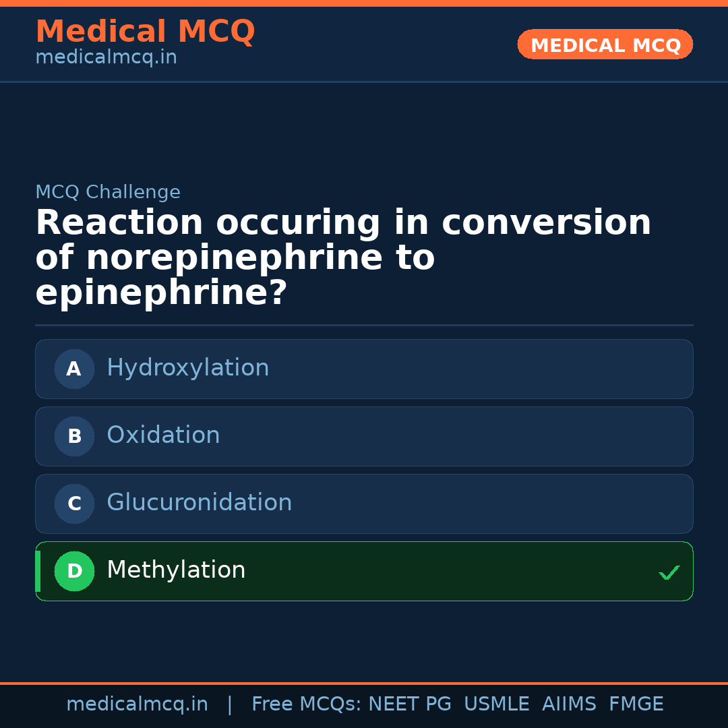Click the large orange Medical MCQ title

tap(145, 32)
